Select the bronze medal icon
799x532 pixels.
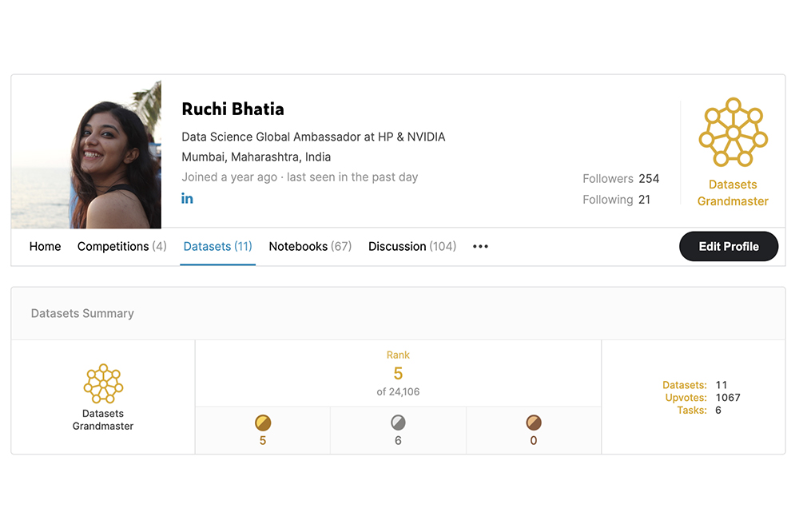tap(534, 423)
